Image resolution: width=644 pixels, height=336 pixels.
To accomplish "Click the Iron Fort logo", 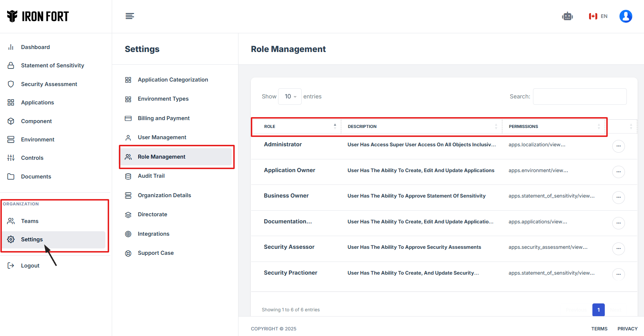I will 38,16.
